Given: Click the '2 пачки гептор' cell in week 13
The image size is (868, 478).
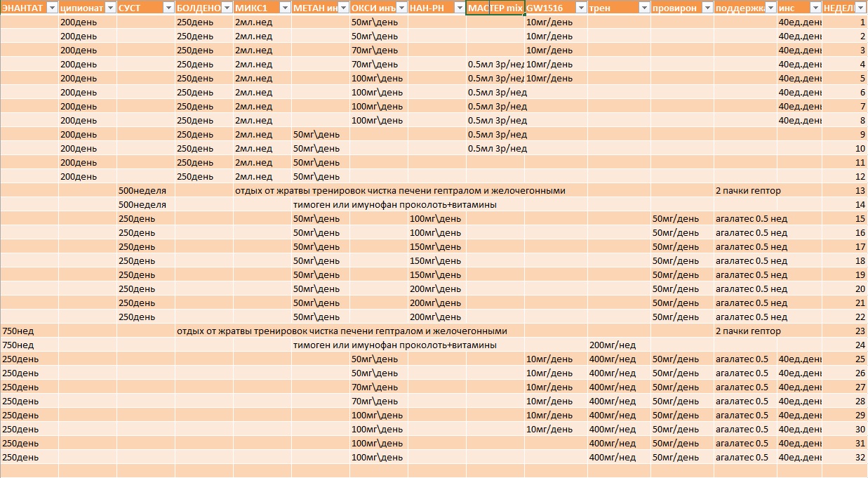Looking at the screenshot, I should pos(745,191).
